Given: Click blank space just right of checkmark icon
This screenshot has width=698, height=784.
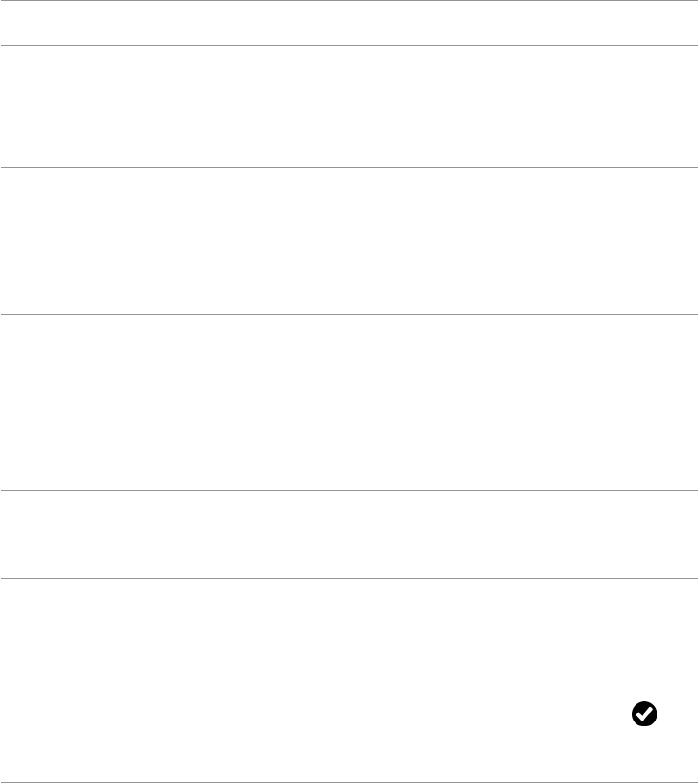Looking at the screenshot, I should (676, 714).
